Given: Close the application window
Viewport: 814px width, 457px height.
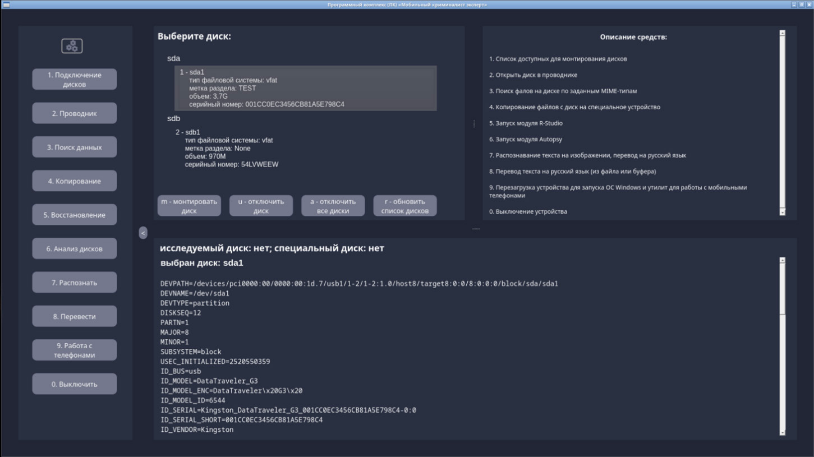Looking at the screenshot, I should pos(809,4).
